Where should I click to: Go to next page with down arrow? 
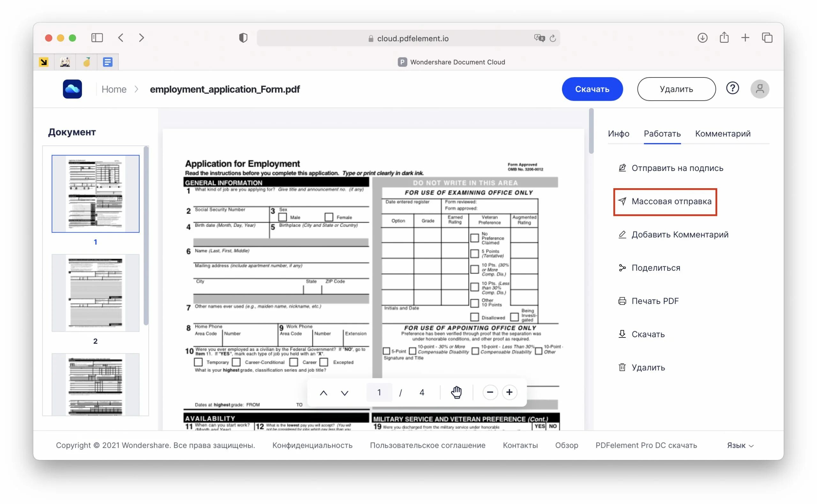(344, 393)
